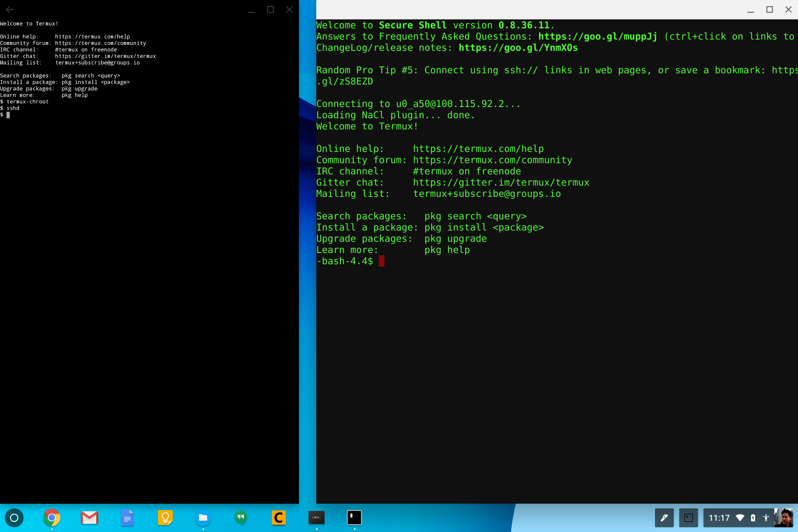Click https://termux.com/community in Secure Shell

click(492, 160)
